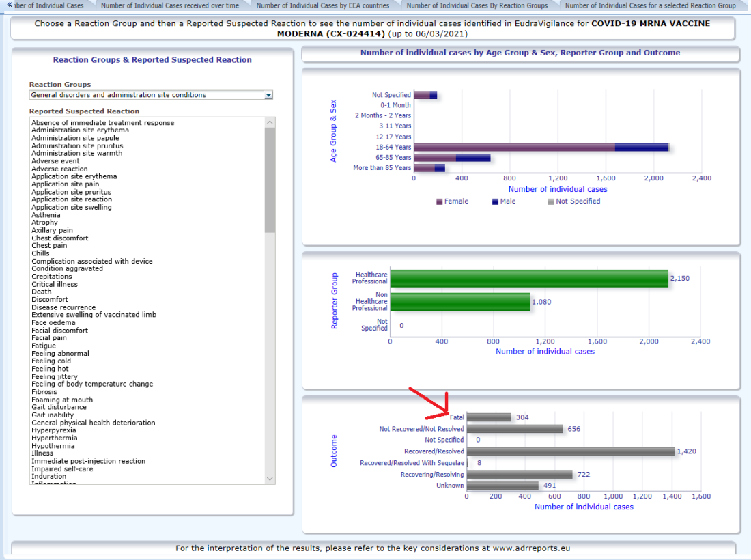Select Induration reaction

pyautogui.click(x=49, y=476)
